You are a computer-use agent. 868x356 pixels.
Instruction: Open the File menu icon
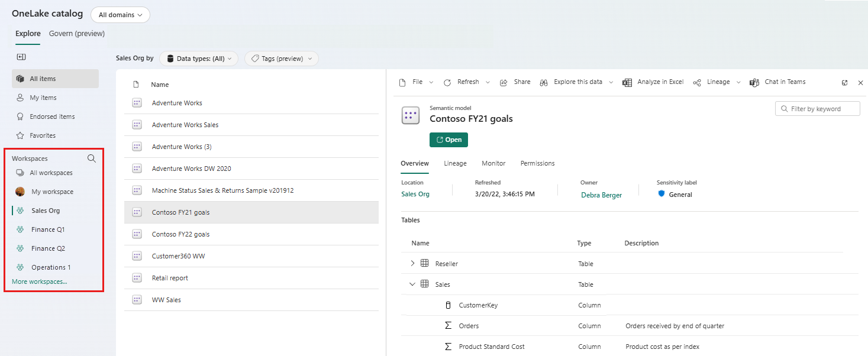[x=402, y=82]
